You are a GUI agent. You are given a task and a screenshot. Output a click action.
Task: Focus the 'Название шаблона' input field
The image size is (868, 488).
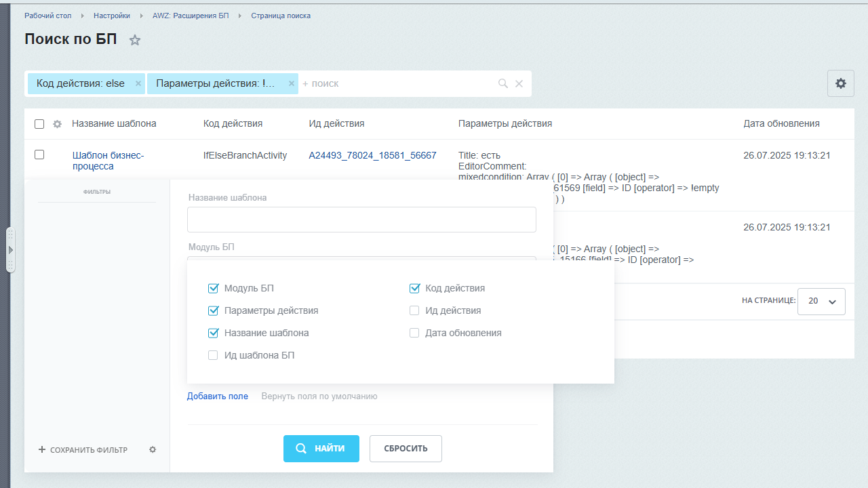click(x=361, y=220)
